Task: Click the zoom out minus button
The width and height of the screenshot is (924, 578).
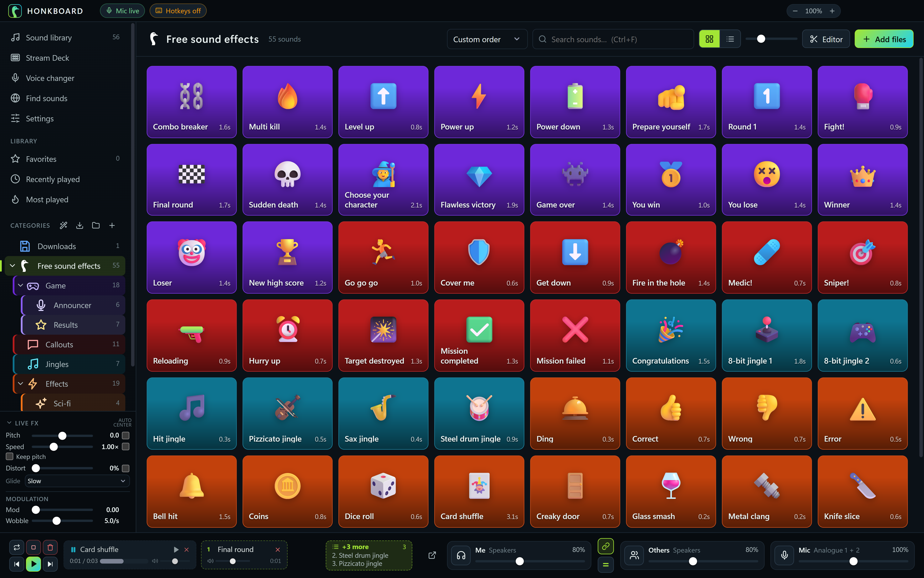Action: [795, 11]
